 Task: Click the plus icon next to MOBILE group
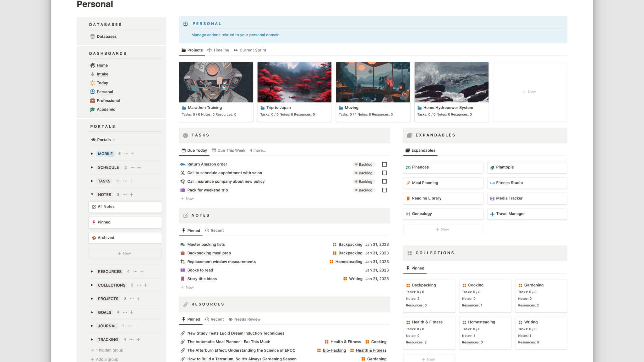coord(133,154)
